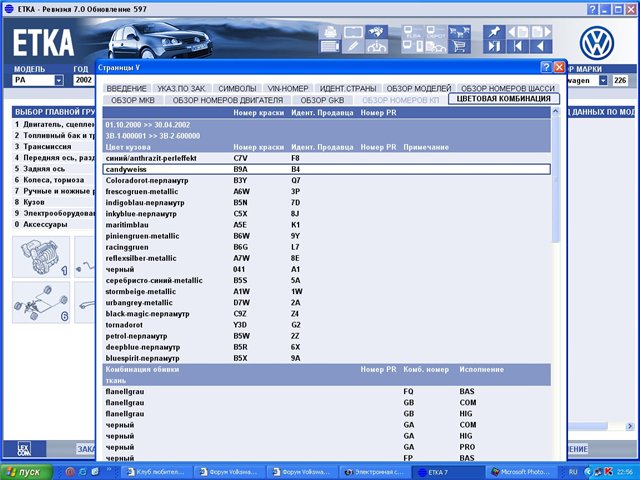Select main group 0 Аксессуары

tap(54, 224)
